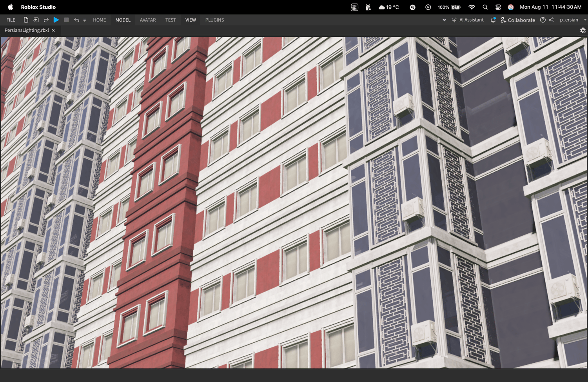This screenshot has width=588, height=382.
Task: Click the battery 100% indicator
Action: (449, 7)
